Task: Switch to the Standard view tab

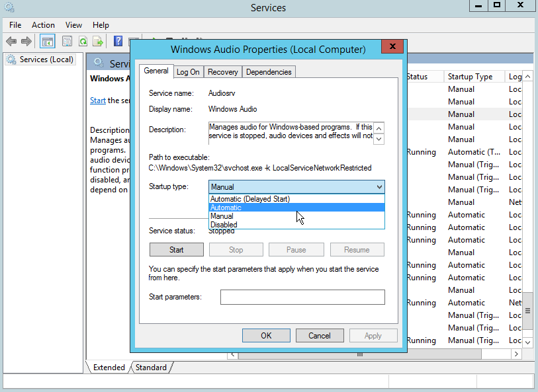Action: (x=151, y=368)
